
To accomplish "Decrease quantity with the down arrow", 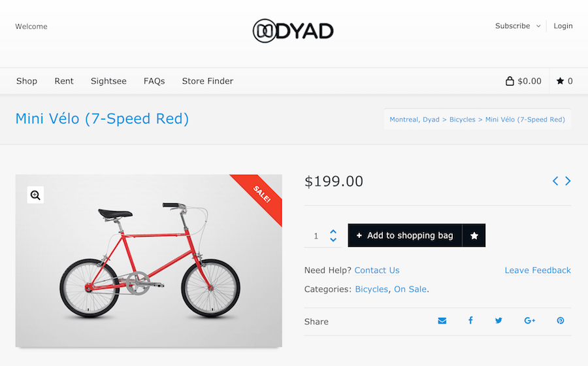I will tap(333, 241).
